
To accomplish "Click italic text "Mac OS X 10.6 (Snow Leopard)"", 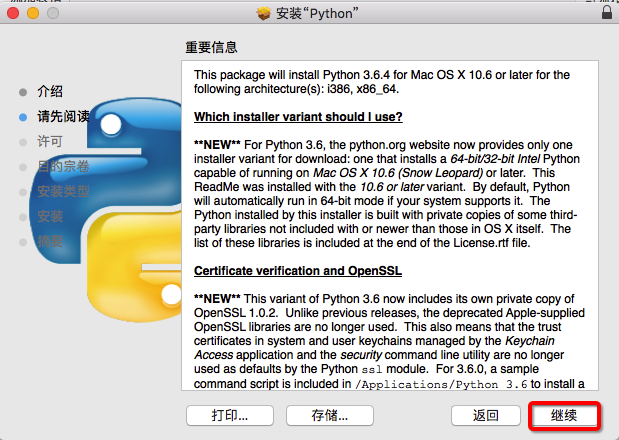I will [398, 173].
